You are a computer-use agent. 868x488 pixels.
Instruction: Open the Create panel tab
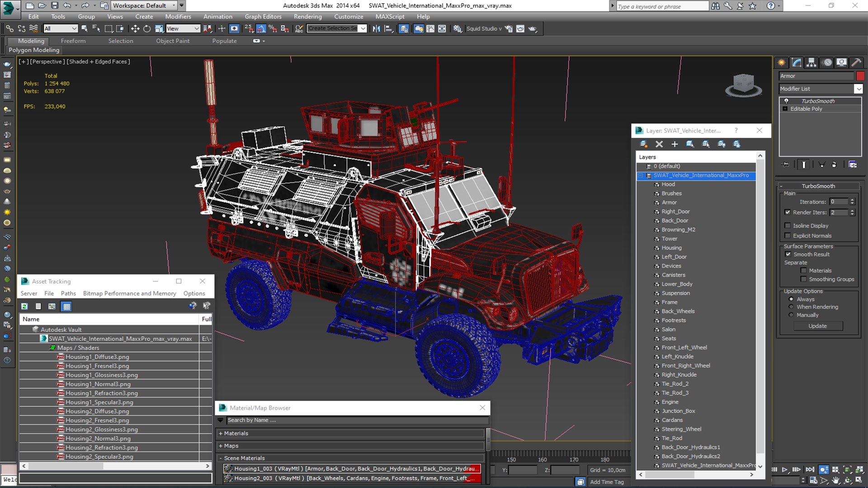[781, 63]
